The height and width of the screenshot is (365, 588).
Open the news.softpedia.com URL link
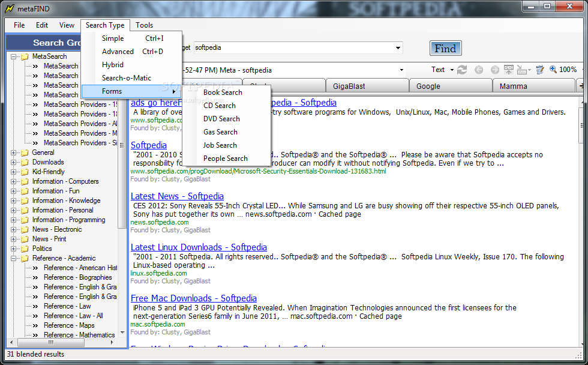click(160, 222)
